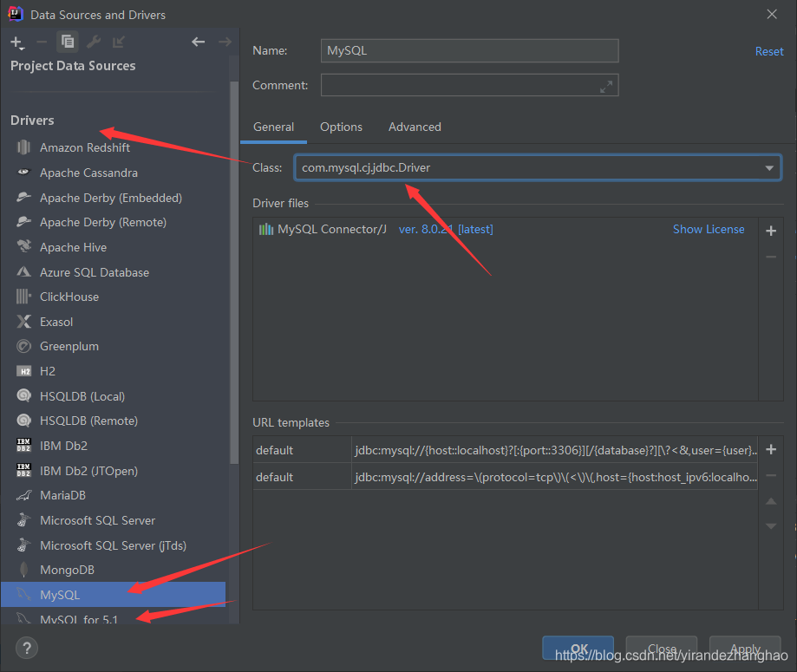
Task: Click the MariaDB seal icon
Action: tap(24, 495)
